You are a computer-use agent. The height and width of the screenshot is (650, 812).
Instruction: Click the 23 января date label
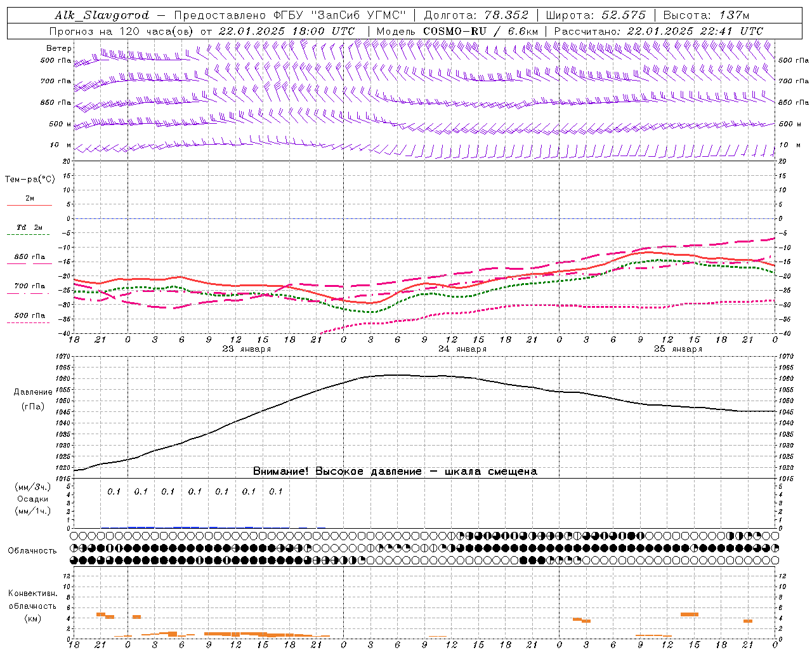point(247,349)
